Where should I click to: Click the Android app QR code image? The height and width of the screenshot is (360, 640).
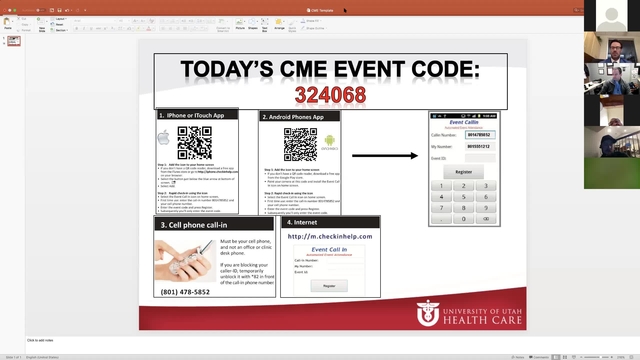[300, 144]
